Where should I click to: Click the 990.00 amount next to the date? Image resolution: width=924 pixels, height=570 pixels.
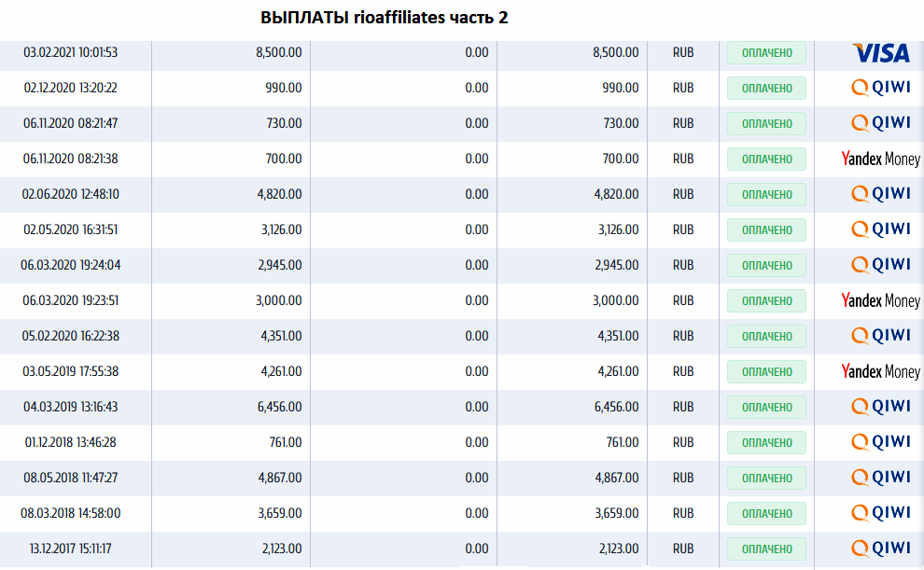[x=284, y=88]
